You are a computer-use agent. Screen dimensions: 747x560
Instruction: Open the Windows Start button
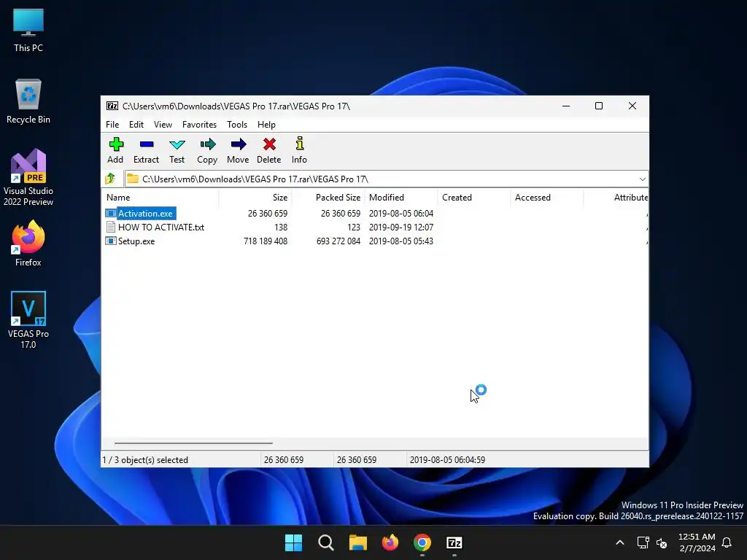tap(293, 542)
